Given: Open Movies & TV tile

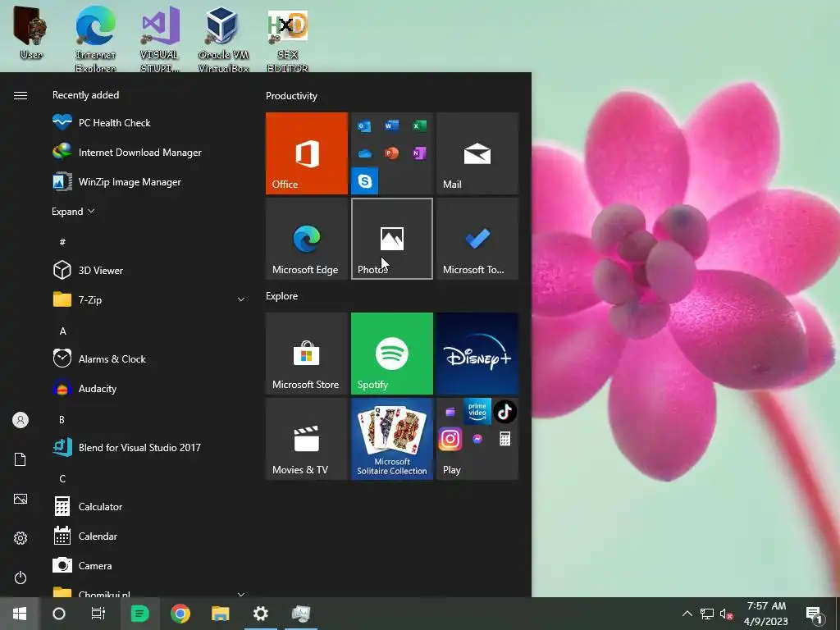Looking at the screenshot, I should pyautogui.click(x=307, y=439).
